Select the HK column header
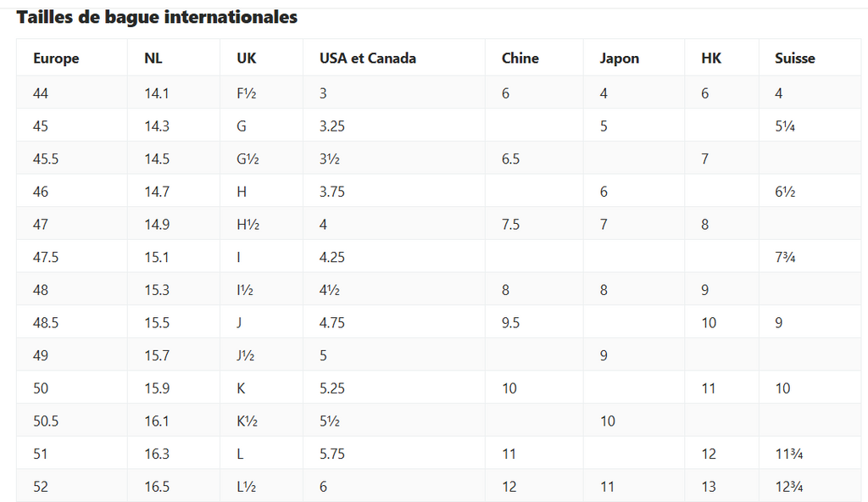This screenshot has width=868, height=502. (x=712, y=59)
